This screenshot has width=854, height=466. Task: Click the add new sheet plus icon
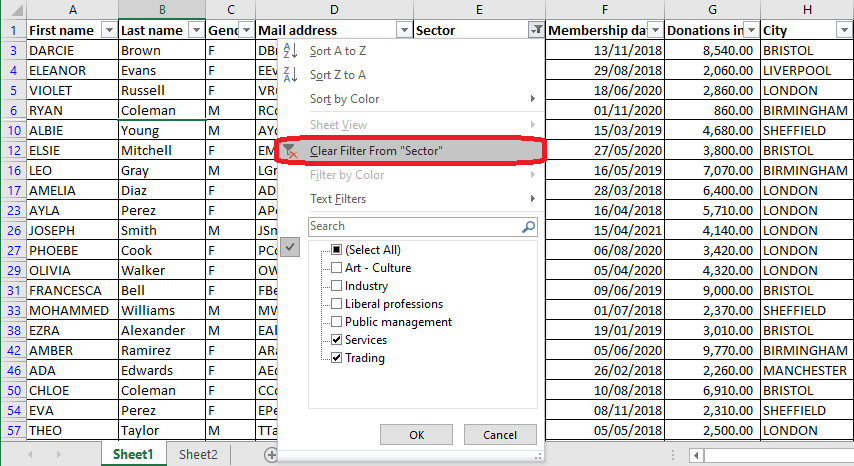coord(271,454)
